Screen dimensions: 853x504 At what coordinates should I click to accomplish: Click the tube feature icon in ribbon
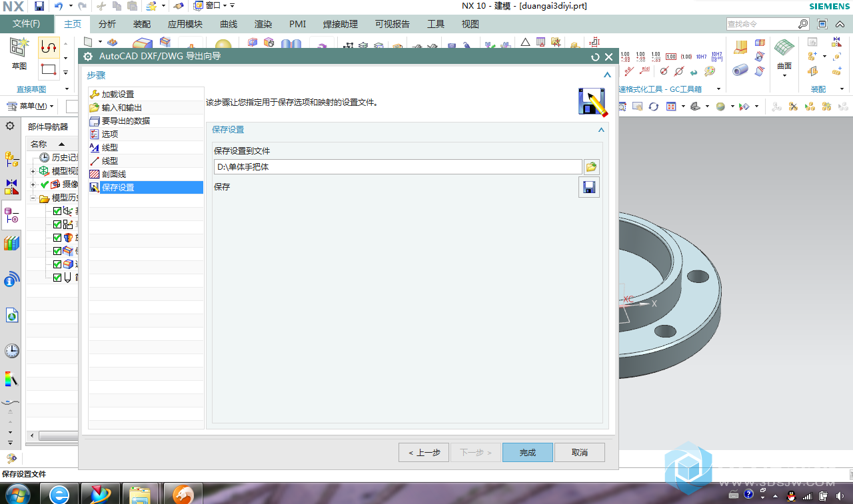(x=740, y=70)
